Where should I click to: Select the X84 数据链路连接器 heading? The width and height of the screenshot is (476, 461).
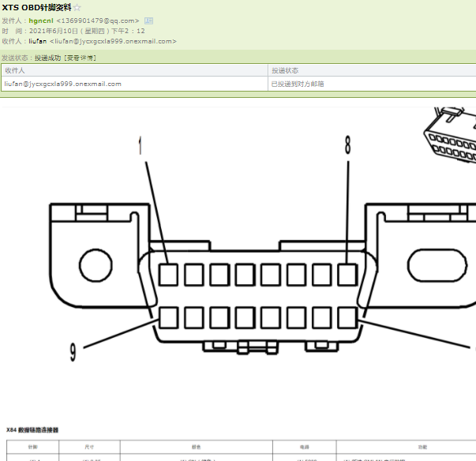tap(32, 430)
